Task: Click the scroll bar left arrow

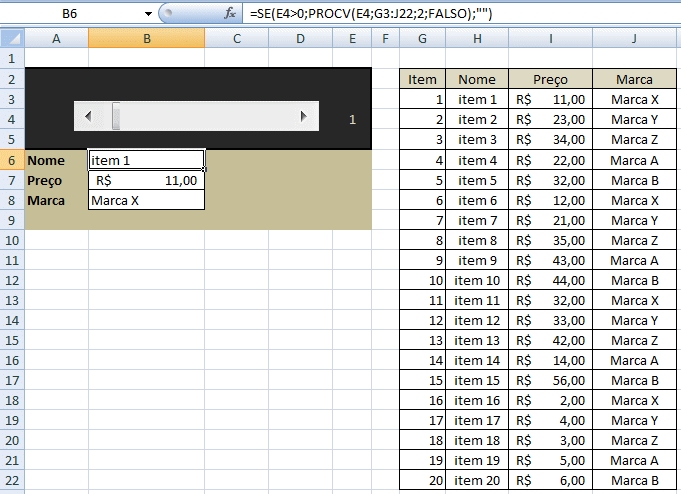Action: (88, 116)
